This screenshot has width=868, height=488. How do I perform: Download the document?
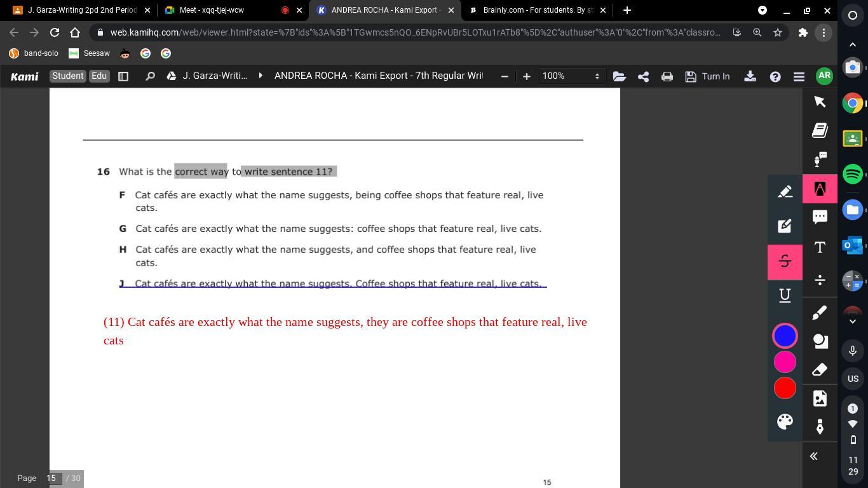point(750,76)
